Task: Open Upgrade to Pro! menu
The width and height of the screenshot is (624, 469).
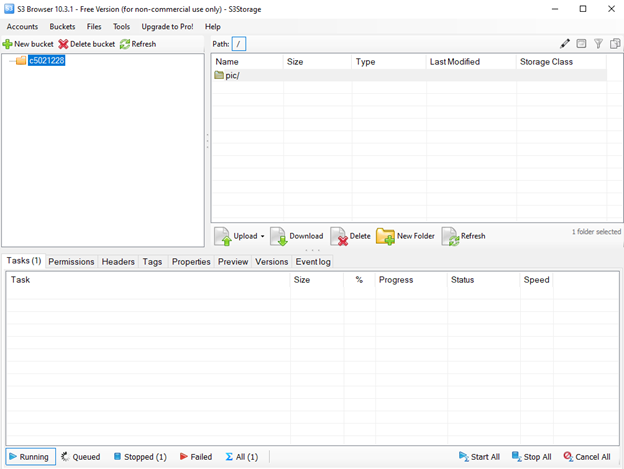Action: pos(167,27)
